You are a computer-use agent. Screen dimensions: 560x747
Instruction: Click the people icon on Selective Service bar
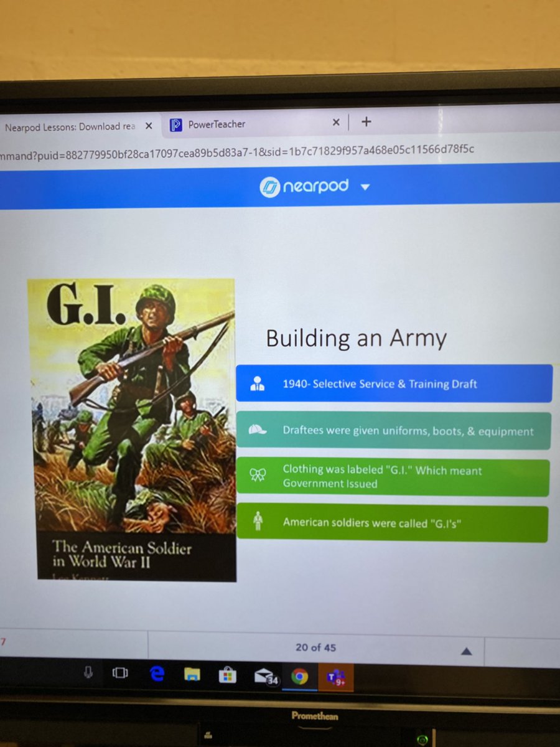[257, 384]
